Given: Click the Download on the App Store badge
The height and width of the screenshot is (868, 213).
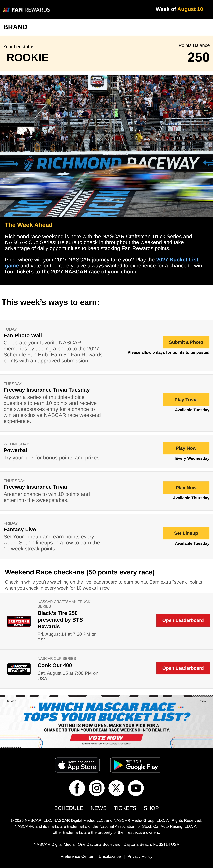Looking at the screenshot, I should click(77, 765).
